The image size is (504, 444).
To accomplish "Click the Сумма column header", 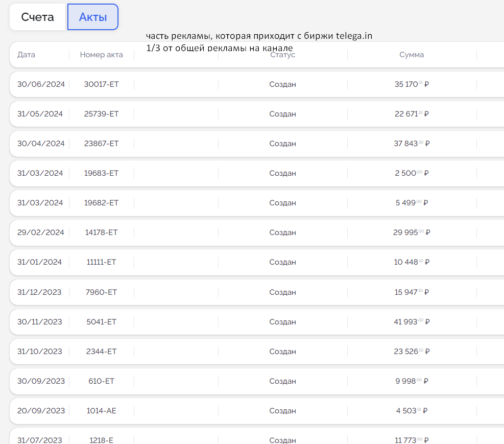I will coord(411,55).
